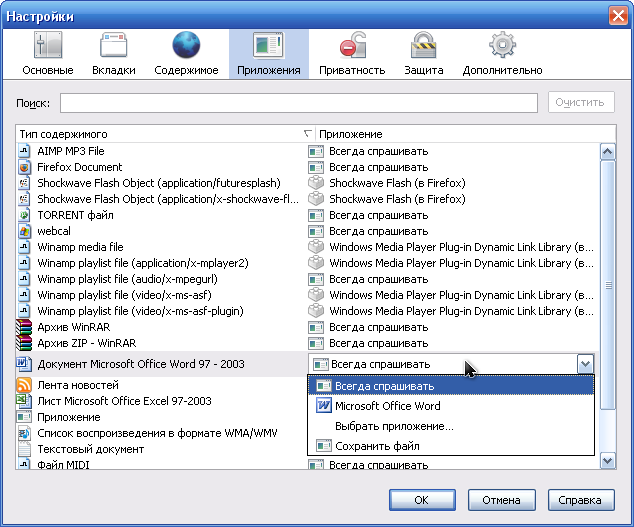Switch to the Приватность tab label
The width and height of the screenshot is (634, 527).
pos(352,70)
